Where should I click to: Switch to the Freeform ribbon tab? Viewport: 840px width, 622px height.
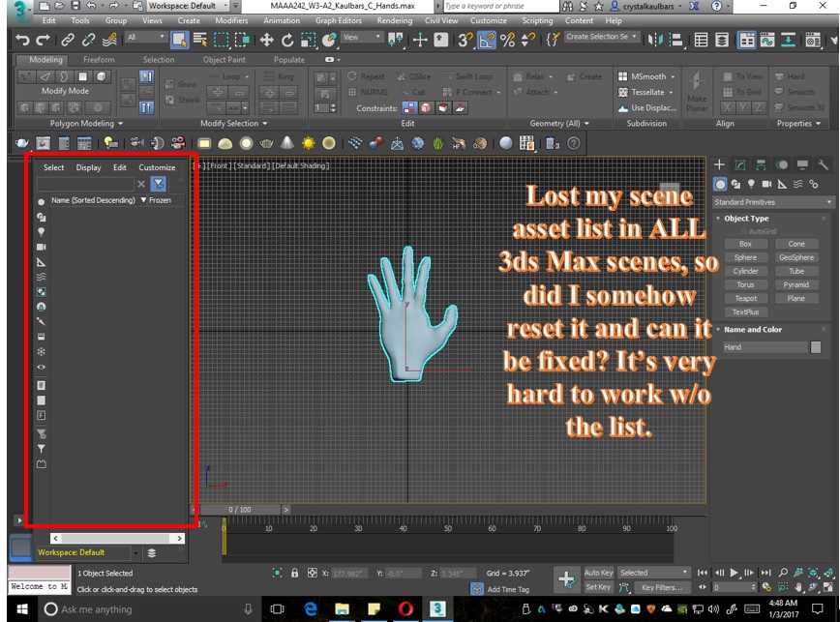point(99,59)
